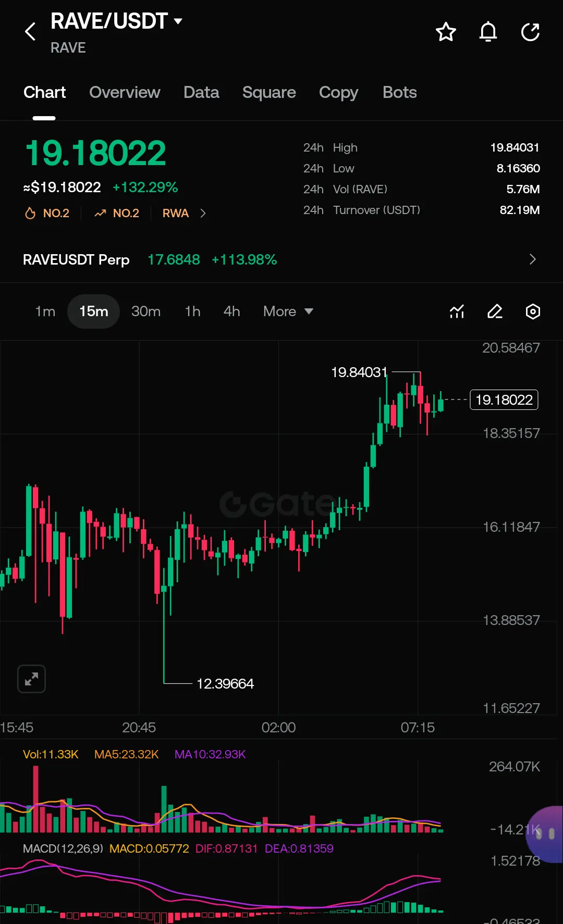The width and height of the screenshot is (563, 924).
Task: Tap the chart low label 12.39664
Action: point(225,683)
